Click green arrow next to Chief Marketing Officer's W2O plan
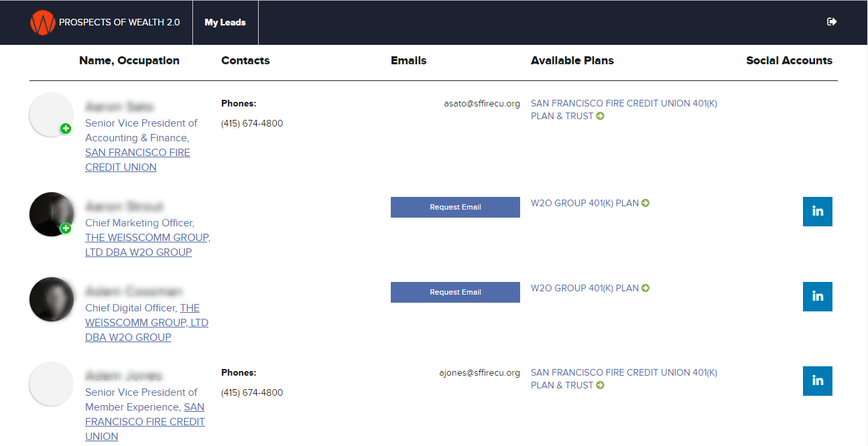The height and width of the screenshot is (446, 868). coord(645,203)
